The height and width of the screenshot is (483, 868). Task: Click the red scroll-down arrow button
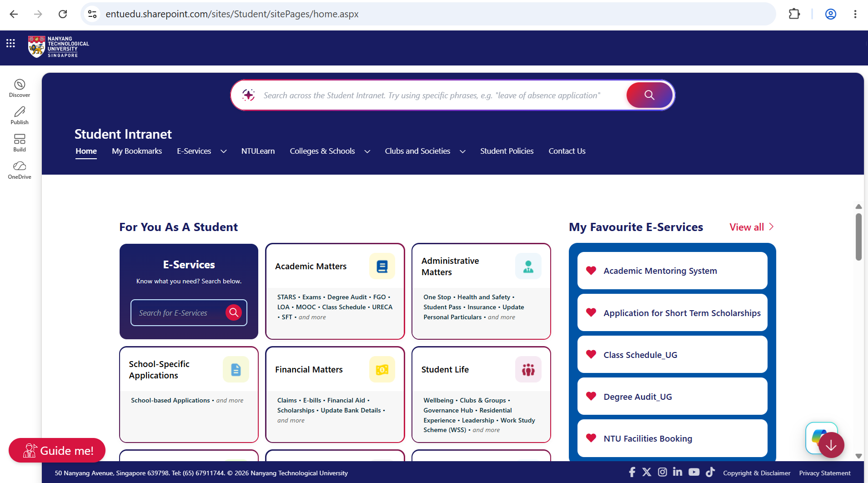coord(831,445)
